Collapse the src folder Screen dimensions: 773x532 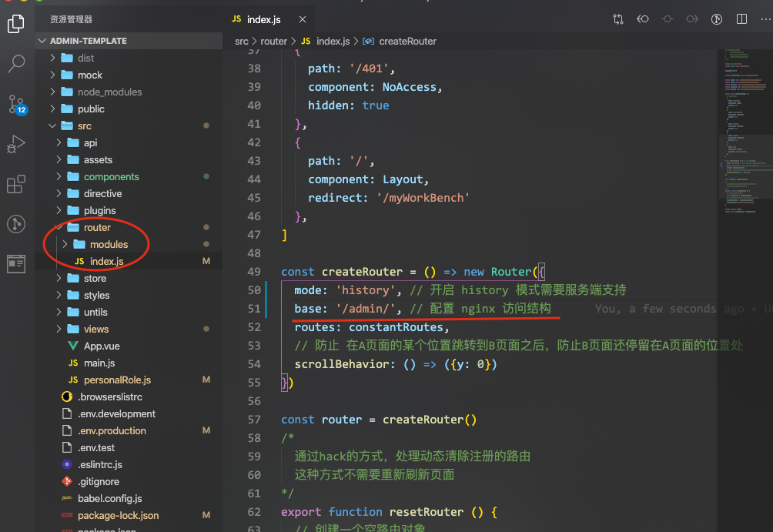(x=129, y=125)
